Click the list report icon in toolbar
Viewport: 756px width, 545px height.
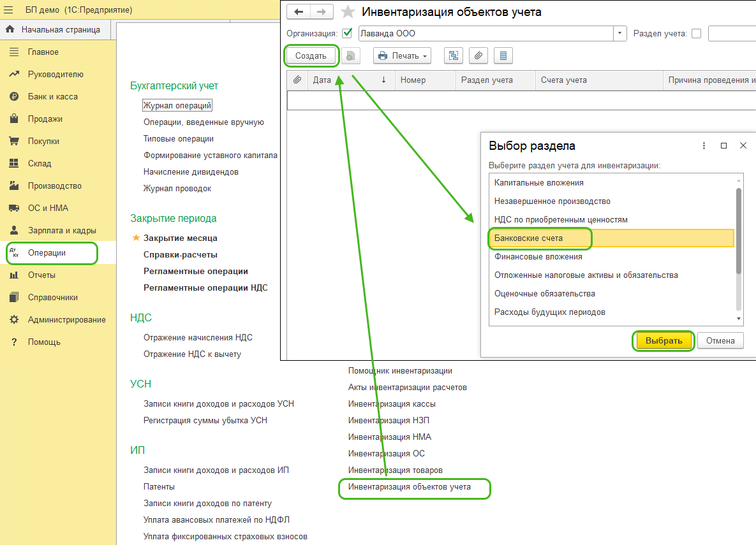(503, 56)
